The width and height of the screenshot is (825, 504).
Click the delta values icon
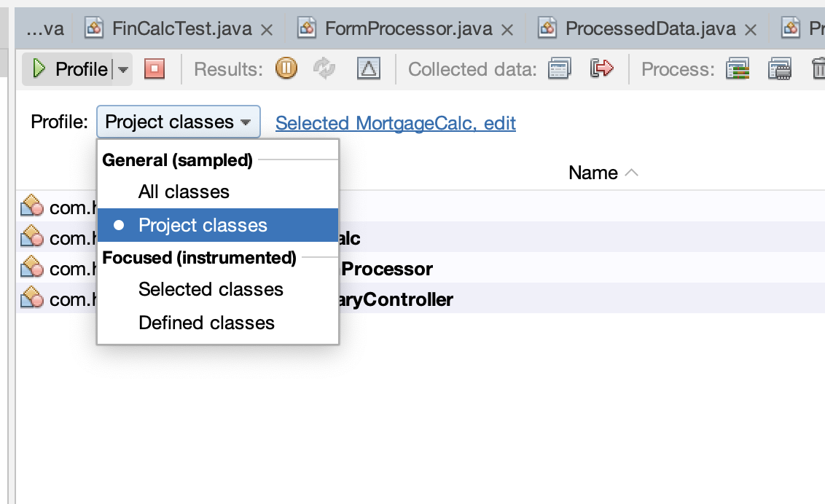(x=369, y=69)
